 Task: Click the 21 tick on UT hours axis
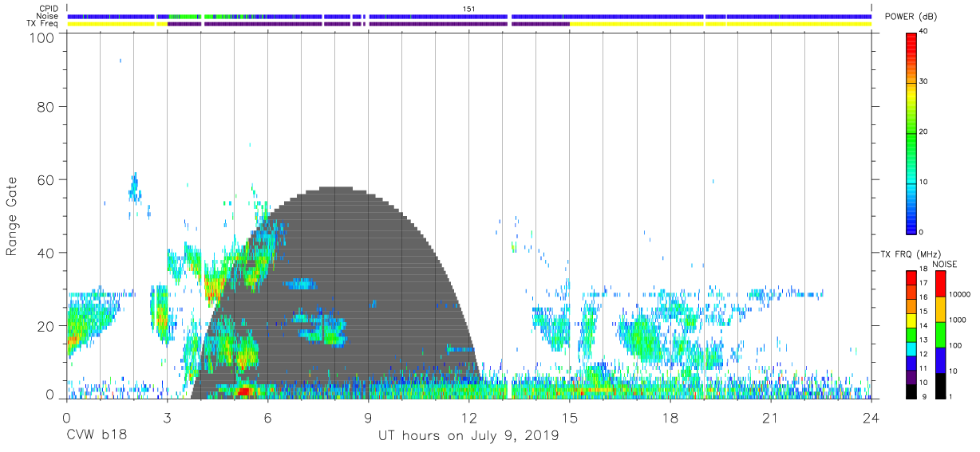tap(770, 418)
